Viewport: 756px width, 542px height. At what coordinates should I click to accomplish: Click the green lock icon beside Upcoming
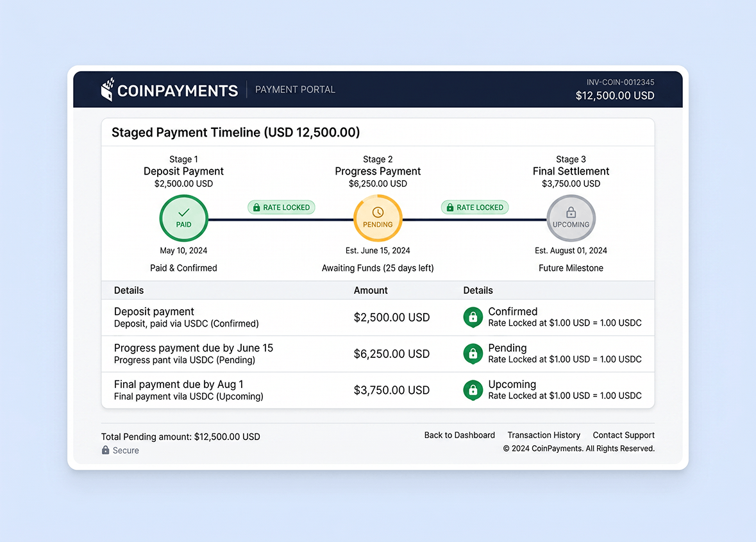click(473, 390)
